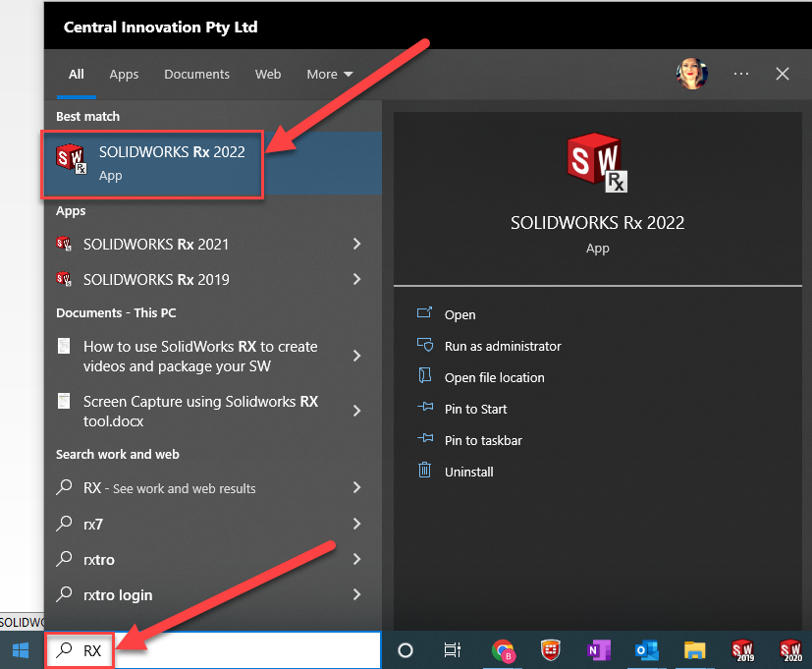This screenshot has width=812, height=669.
Task: Expand the rx7 web suggestion arrow
Action: 356,524
